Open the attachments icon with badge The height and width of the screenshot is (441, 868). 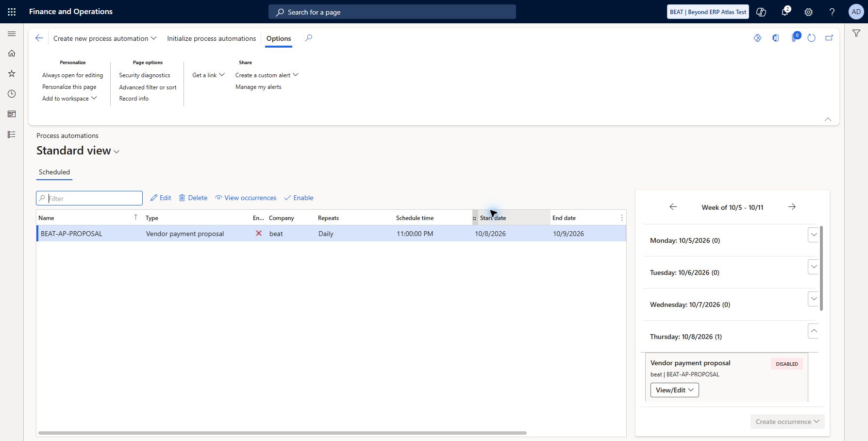(795, 37)
